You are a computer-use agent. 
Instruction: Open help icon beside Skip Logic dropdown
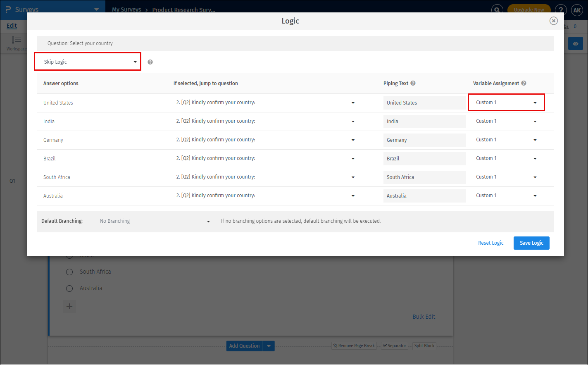click(x=150, y=62)
